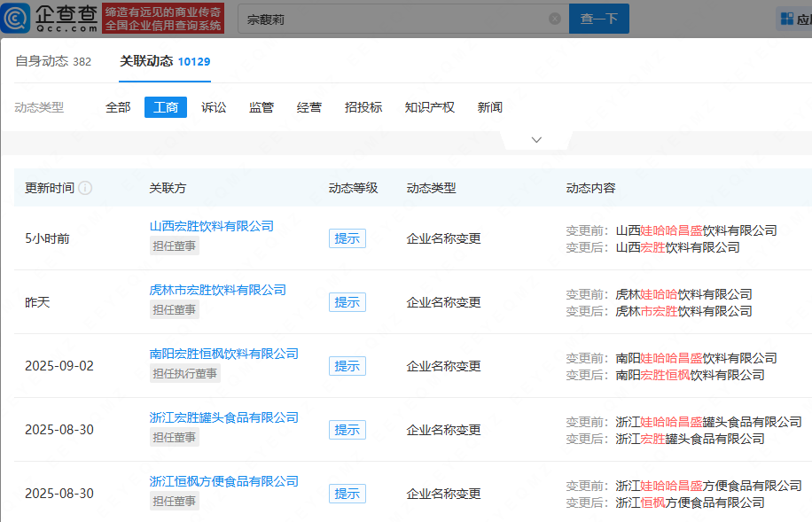Click 担任执行董事 role tag
Viewport: 812px width, 522px height.
pyautogui.click(x=185, y=373)
